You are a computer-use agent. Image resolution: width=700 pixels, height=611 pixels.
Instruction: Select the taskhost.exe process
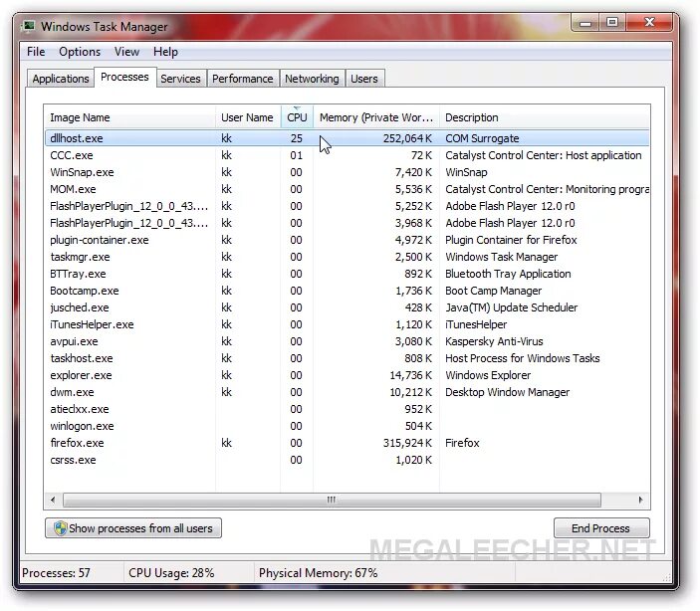(x=347, y=359)
